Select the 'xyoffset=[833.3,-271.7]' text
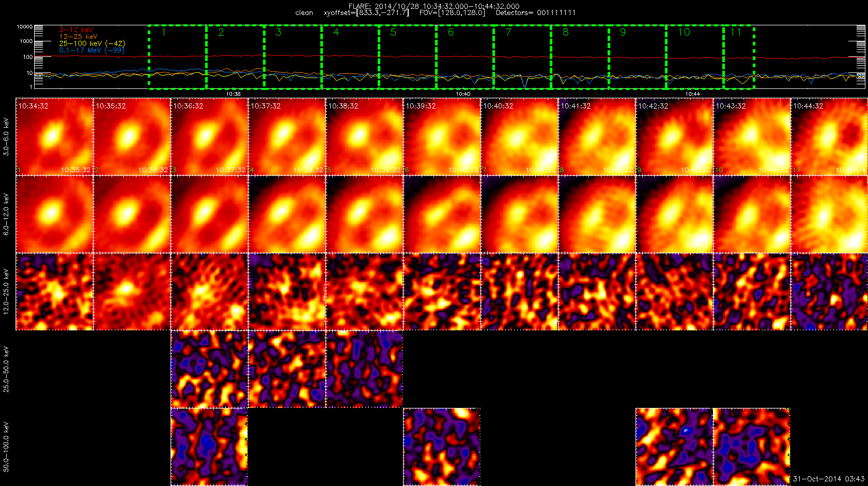868x486 pixels. pos(366,13)
